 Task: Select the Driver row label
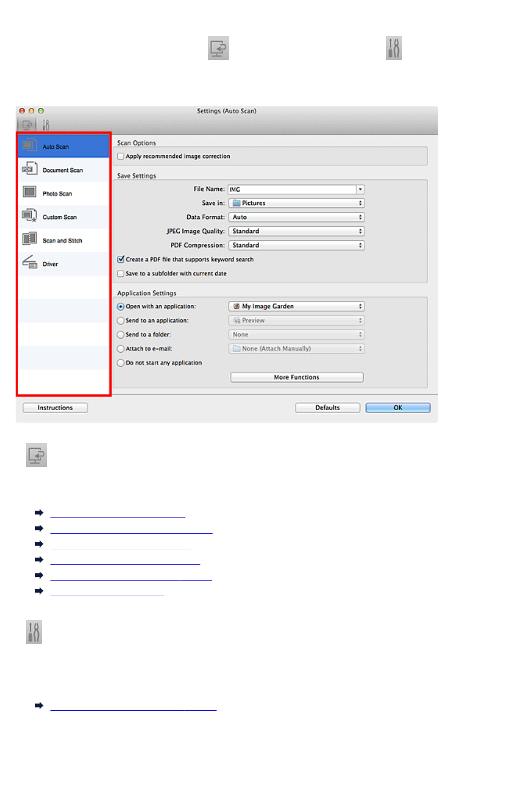pos(50,264)
